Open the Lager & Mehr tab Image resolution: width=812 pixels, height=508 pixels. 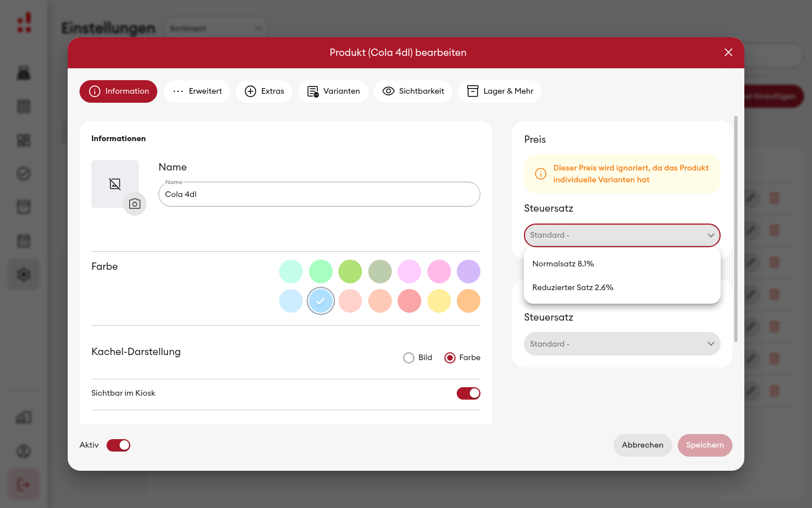(500, 91)
